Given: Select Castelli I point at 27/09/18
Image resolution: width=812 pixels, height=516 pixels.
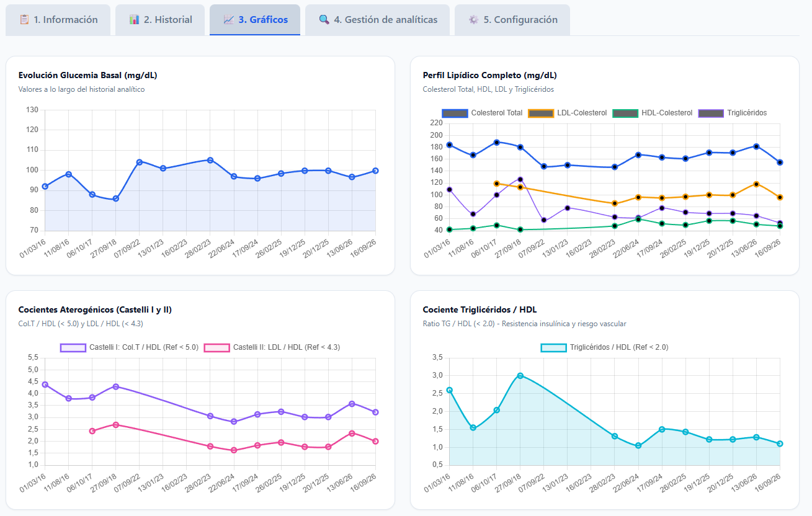Looking at the screenshot, I should click(116, 386).
